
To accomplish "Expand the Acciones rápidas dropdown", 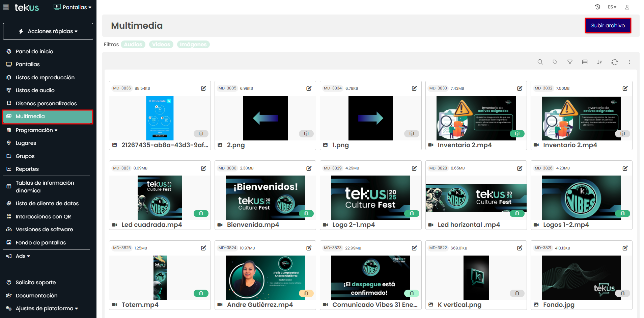I will click(48, 31).
